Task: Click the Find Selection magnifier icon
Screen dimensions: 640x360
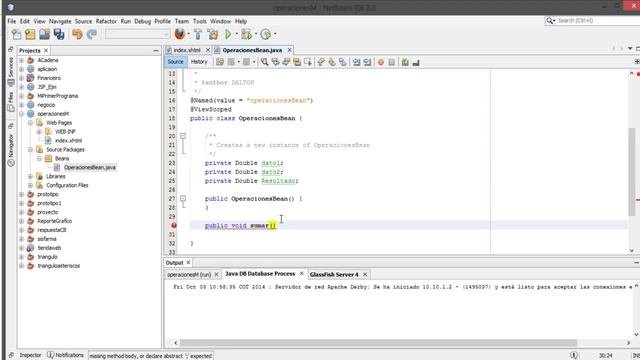Action: [264, 62]
